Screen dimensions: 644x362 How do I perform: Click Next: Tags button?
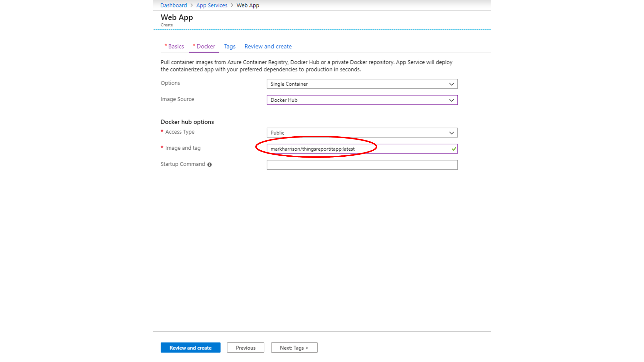point(294,348)
